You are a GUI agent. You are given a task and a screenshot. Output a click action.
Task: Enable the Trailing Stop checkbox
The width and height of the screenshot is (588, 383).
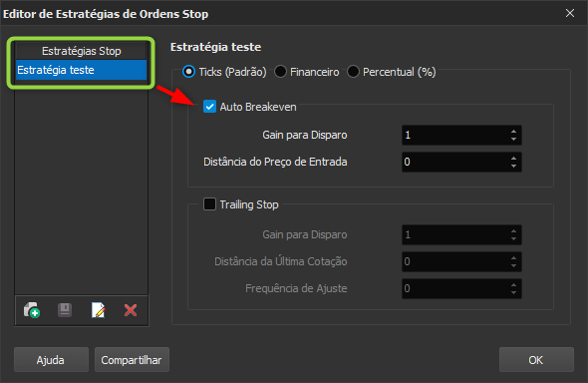coord(209,204)
